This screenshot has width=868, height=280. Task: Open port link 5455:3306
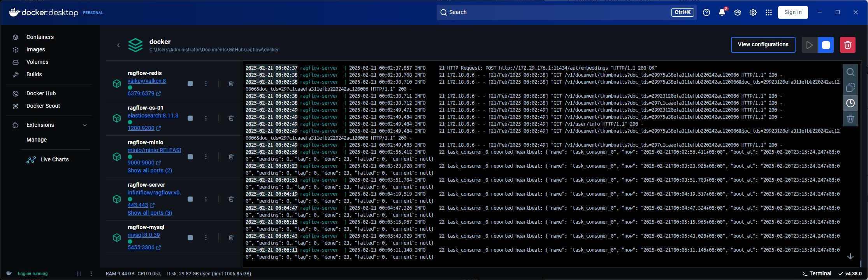[141, 247]
